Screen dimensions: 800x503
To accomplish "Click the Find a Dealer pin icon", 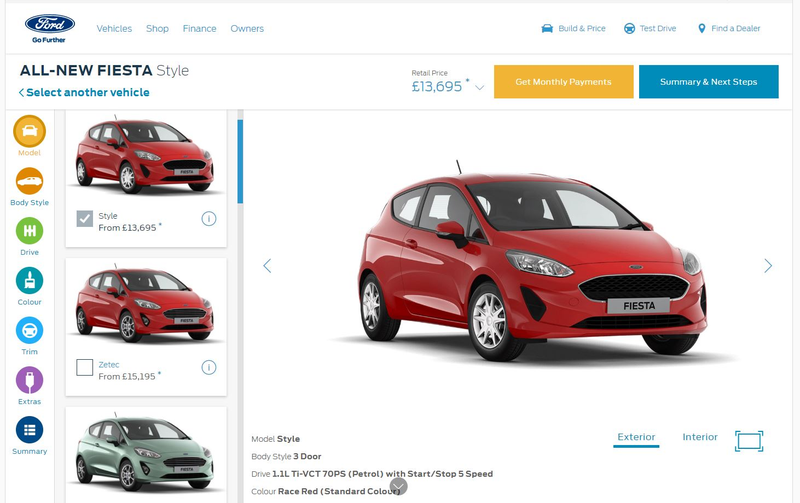I will click(702, 29).
